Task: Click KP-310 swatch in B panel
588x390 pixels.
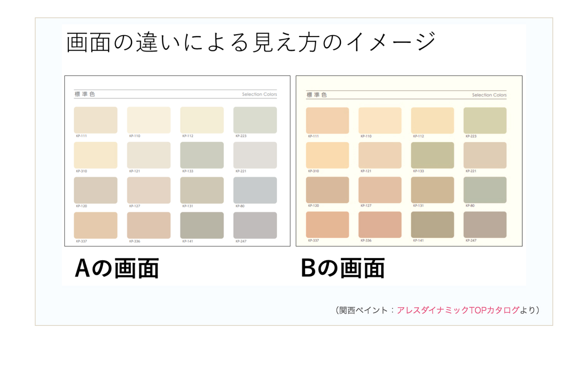Action: pyautogui.click(x=327, y=155)
